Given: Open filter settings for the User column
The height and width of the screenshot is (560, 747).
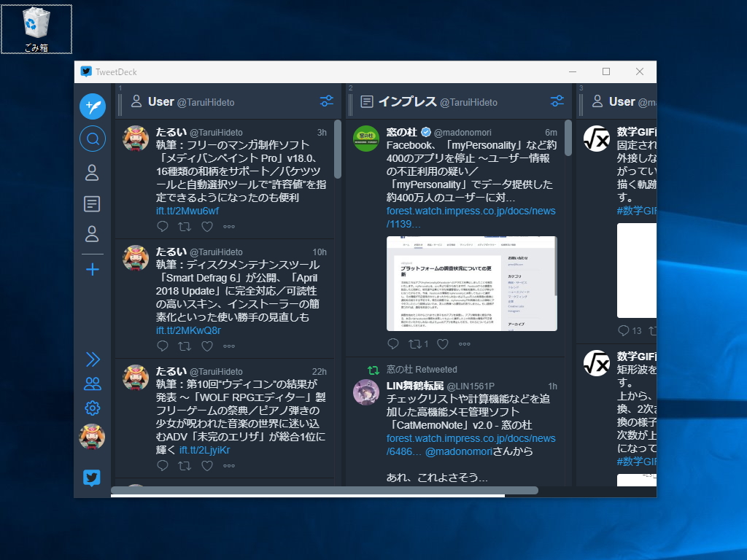Looking at the screenshot, I should tap(325, 101).
